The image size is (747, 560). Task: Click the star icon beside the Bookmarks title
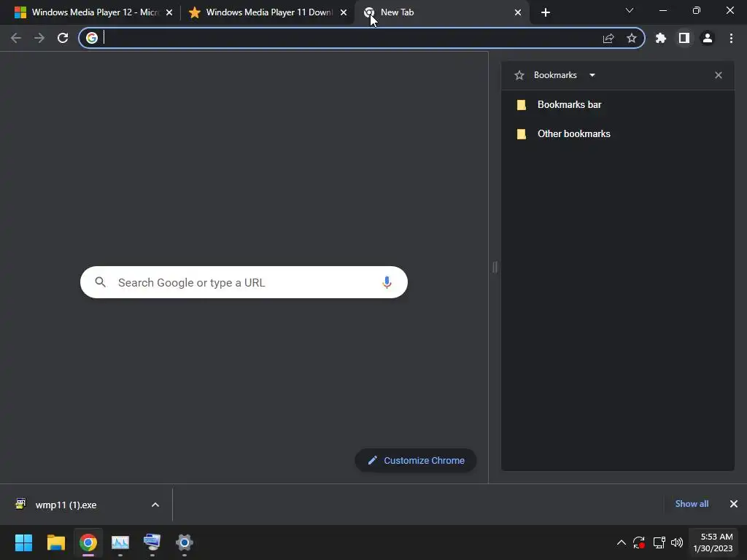[519, 75]
